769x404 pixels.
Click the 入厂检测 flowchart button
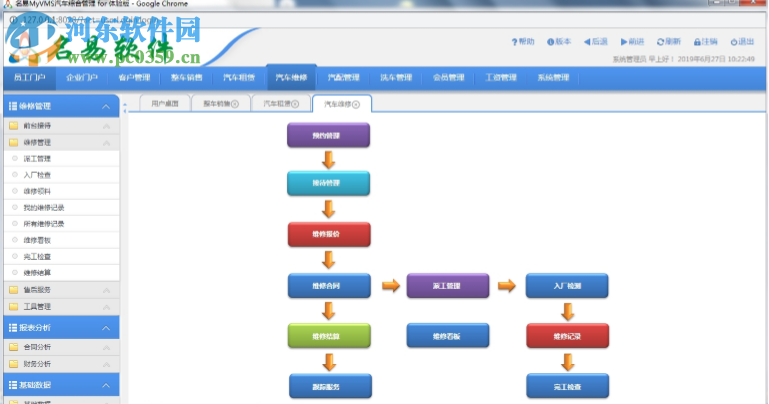567,286
